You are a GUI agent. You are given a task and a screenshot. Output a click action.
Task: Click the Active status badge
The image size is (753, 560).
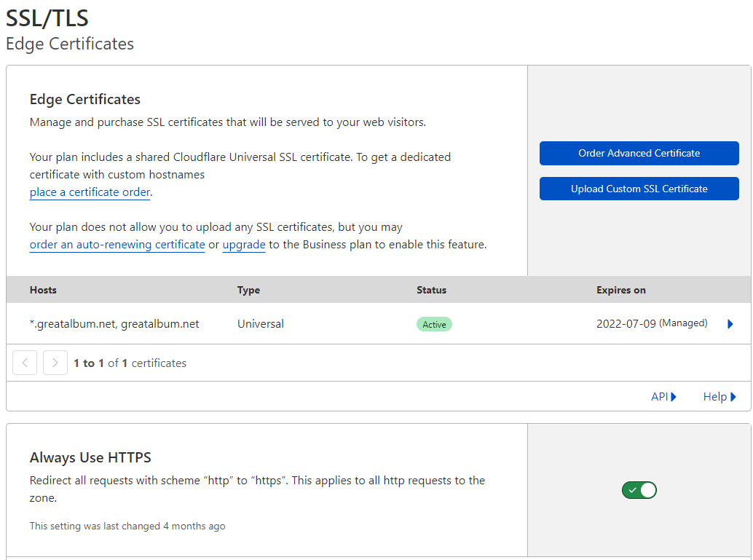coord(434,324)
